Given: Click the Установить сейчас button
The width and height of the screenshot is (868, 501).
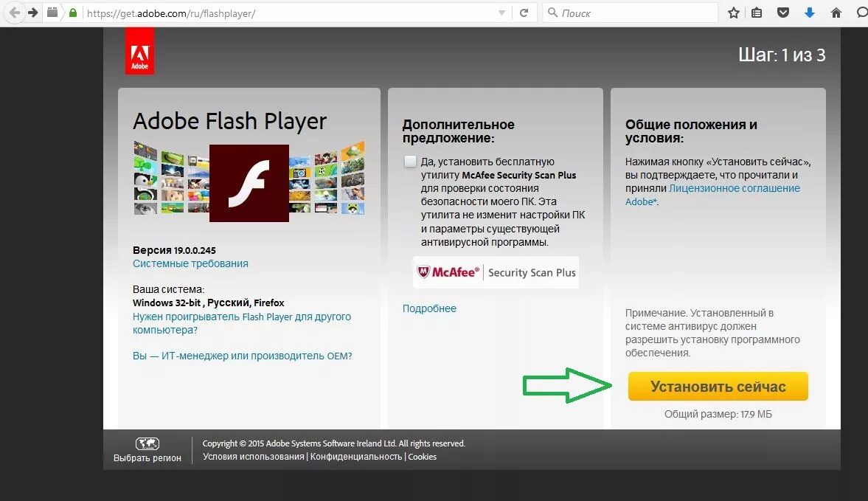Looking at the screenshot, I should tap(718, 387).
